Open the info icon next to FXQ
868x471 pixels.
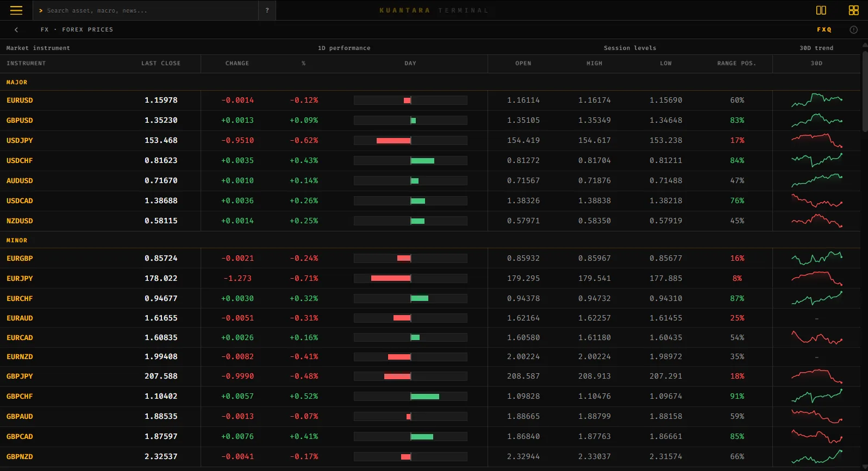[x=853, y=30]
